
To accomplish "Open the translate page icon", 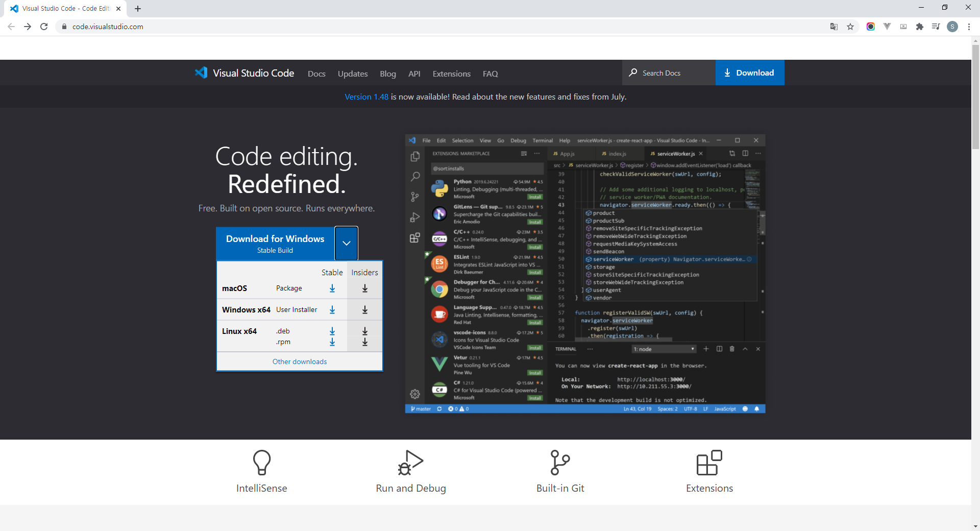I will pos(834,27).
